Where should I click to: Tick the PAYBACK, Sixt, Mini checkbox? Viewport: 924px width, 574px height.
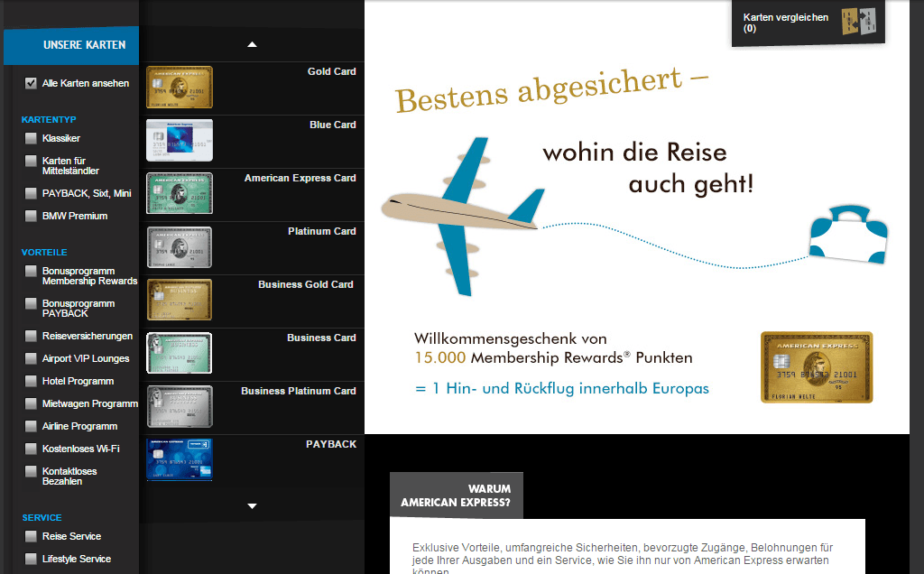coord(31,193)
